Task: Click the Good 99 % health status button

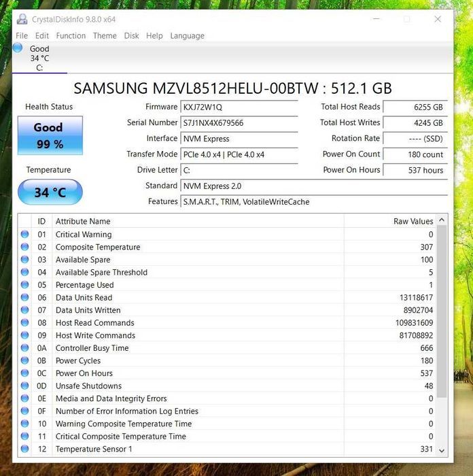Action: click(x=50, y=135)
